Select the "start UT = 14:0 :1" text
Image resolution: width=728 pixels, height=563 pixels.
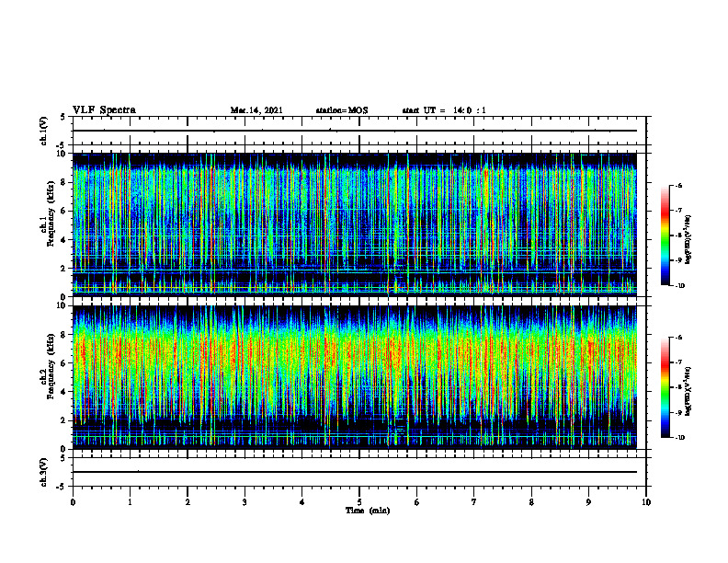[x=444, y=110]
